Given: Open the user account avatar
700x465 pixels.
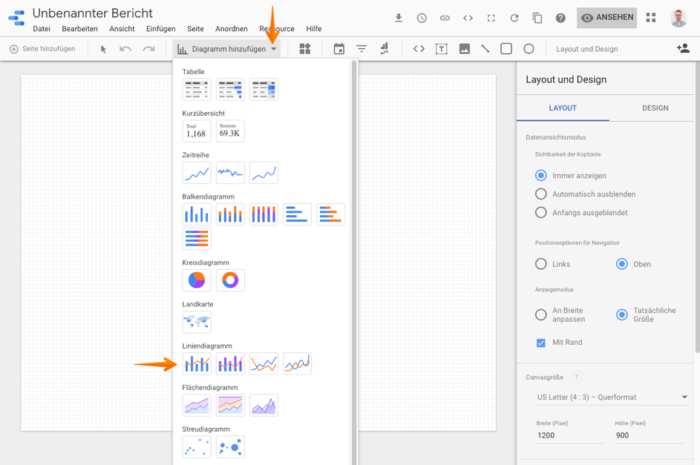Looking at the screenshot, I should [679, 18].
